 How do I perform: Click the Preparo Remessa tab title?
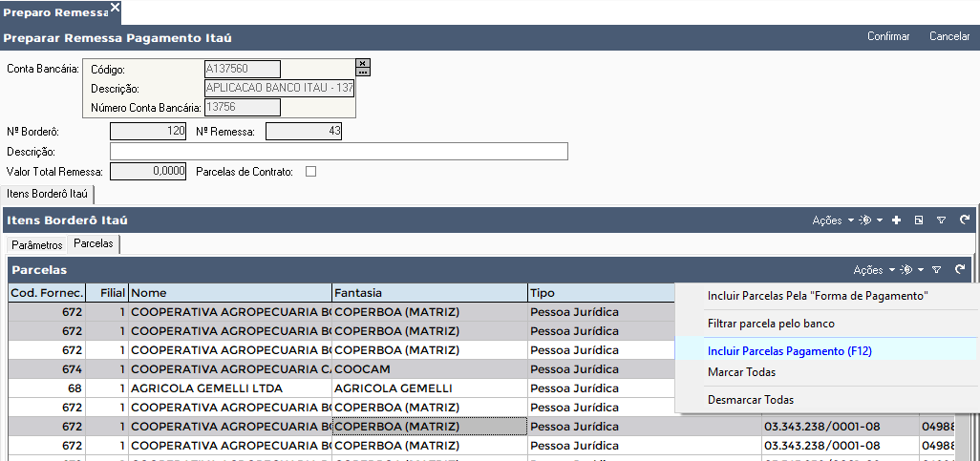coord(54,13)
